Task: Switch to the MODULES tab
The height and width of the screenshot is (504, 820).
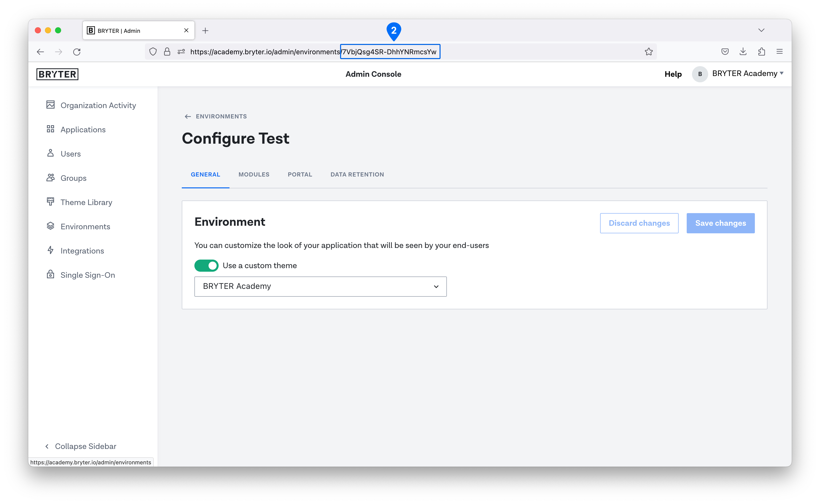Action: tap(254, 174)
